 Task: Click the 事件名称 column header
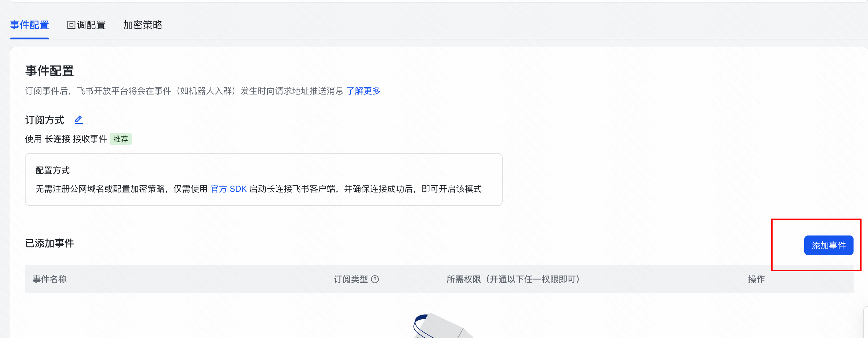(50, 279)
